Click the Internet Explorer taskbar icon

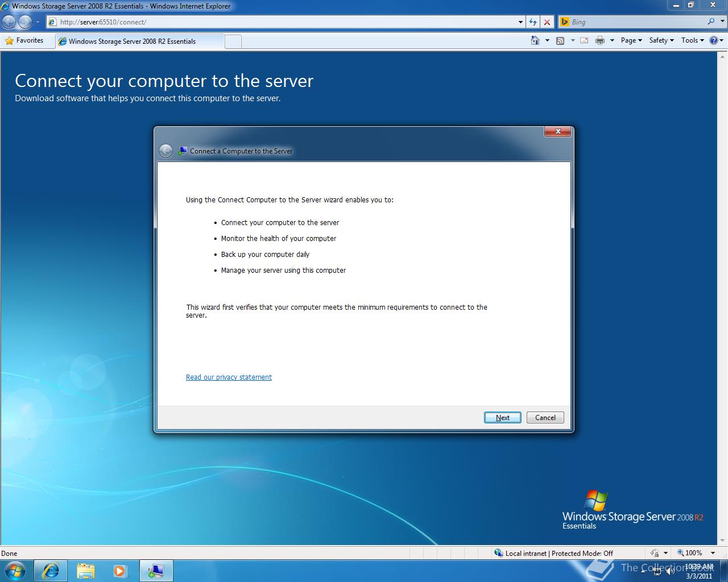coord(51,571)
